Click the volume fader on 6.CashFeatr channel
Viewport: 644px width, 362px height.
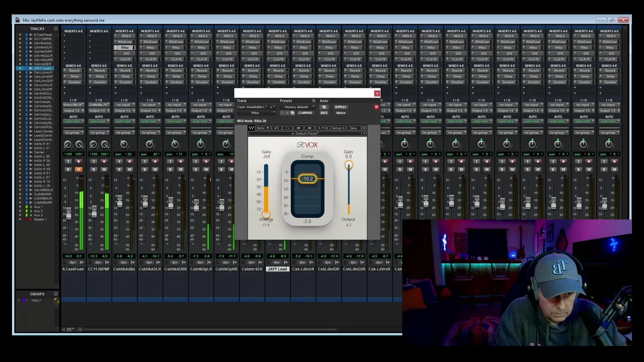(x=68, y=214)
